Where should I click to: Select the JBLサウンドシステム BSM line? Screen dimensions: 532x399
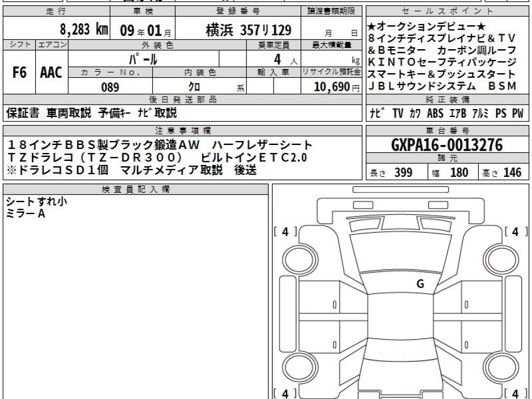pos(442,86)
